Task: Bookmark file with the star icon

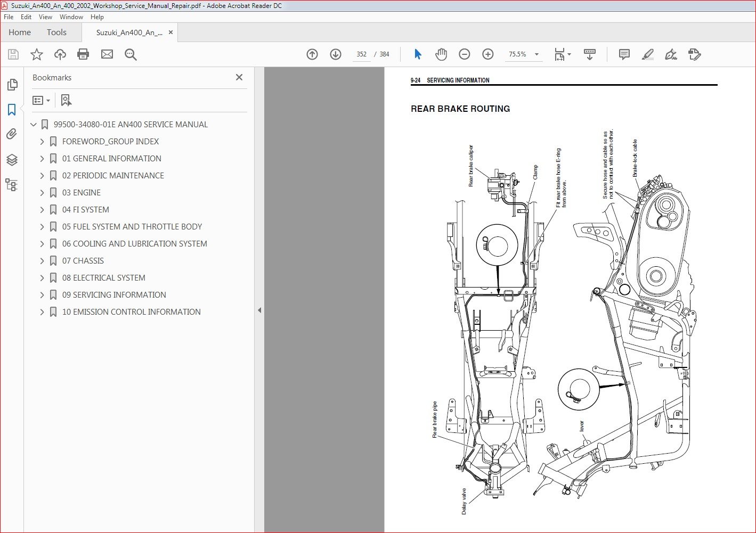Action: [37, 54]
